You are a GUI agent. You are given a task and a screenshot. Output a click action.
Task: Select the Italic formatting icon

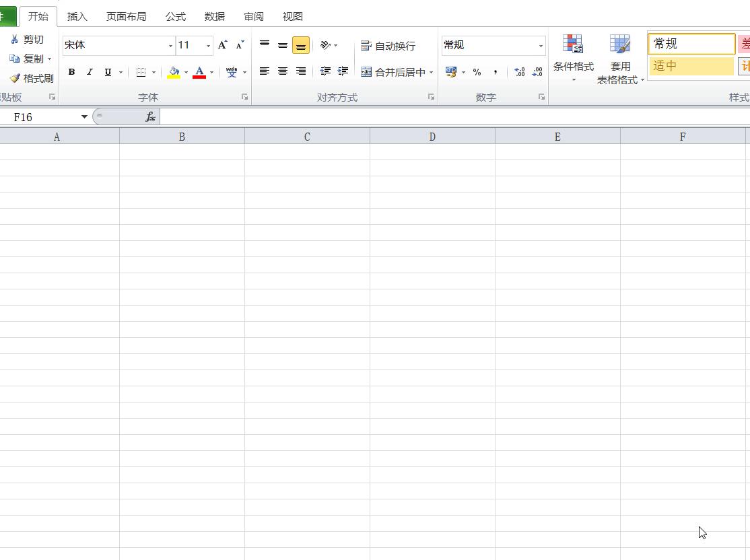[90, 72]
